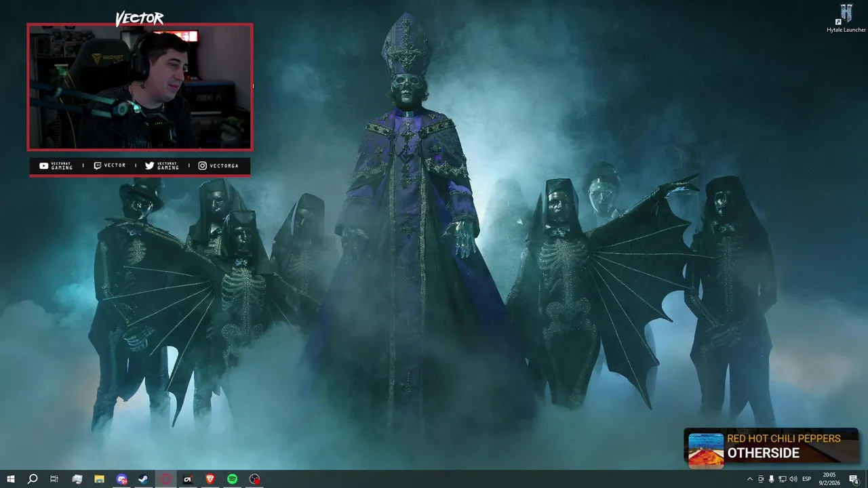Click the OTHERSIDE song title
The width and height of the screenshot is (868, 488).
pos(763,453)
